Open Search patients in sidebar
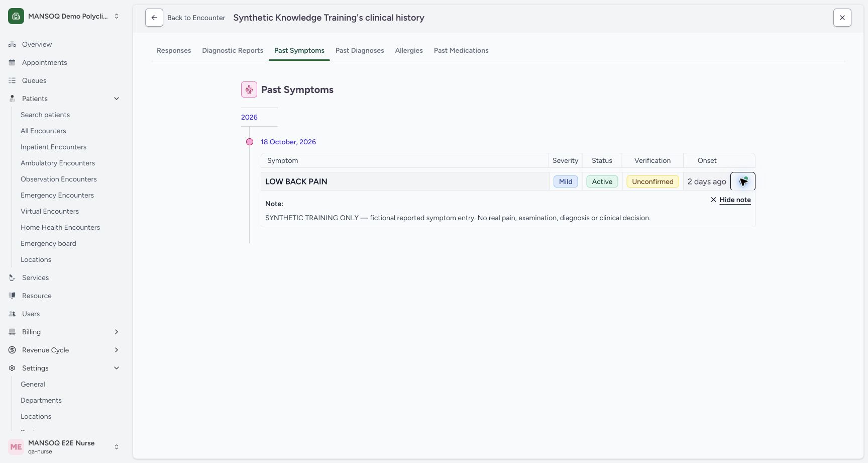868x463 pixels. [x=45, y=115]
